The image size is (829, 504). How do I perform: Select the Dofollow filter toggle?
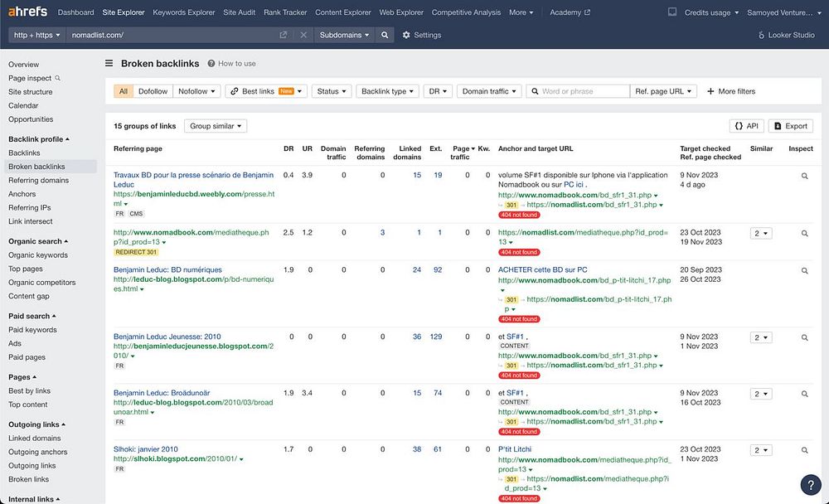(x=153, y=91)
